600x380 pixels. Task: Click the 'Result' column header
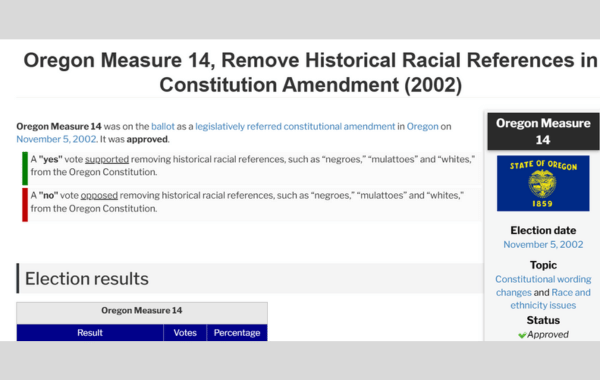tap(90, 333)
